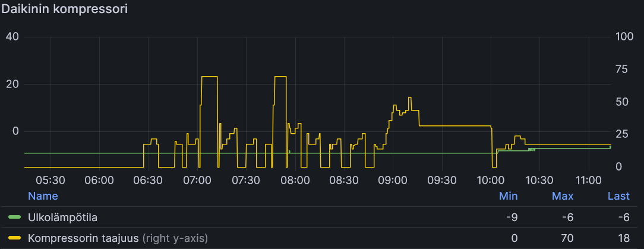Open the green color swatch for Ulkolämpötila

15,218
